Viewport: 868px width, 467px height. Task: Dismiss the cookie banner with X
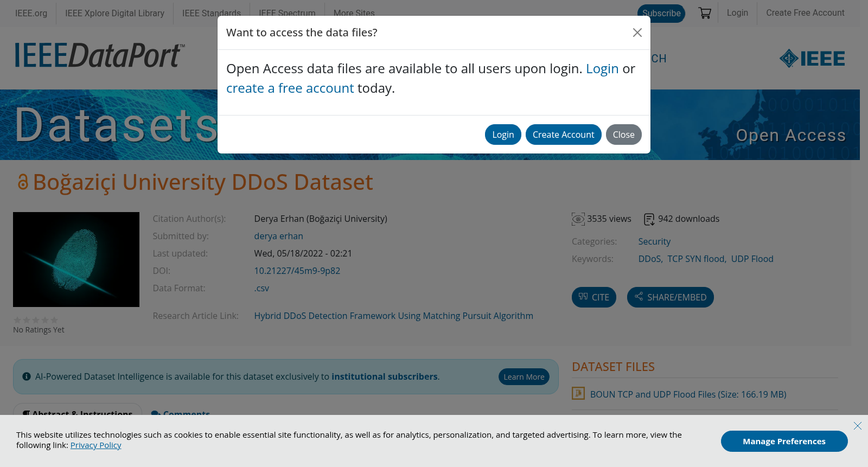[x=858, y=426]
